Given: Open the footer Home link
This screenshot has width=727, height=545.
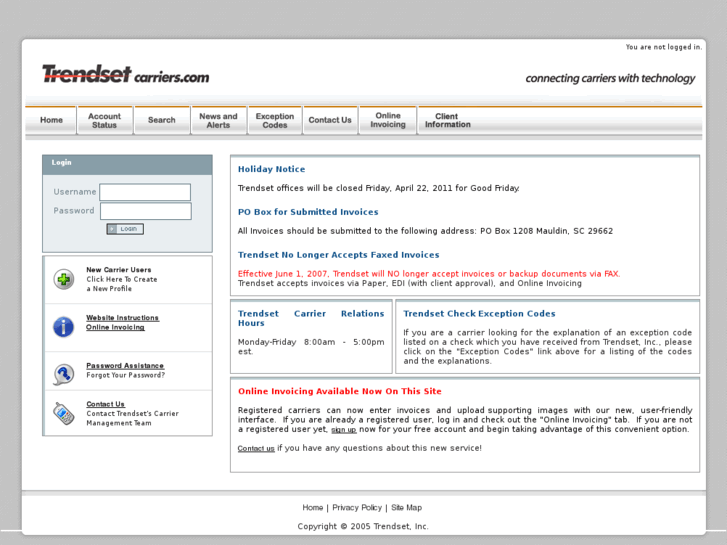Looking at the screenshot, I should tap(312, 507).
